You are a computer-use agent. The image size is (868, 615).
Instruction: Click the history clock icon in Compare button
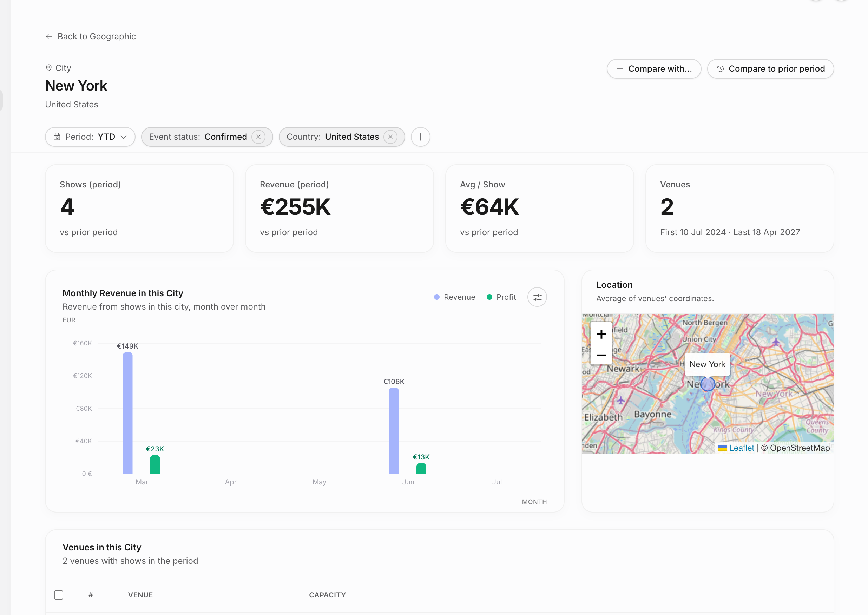(x=720, y=68)
